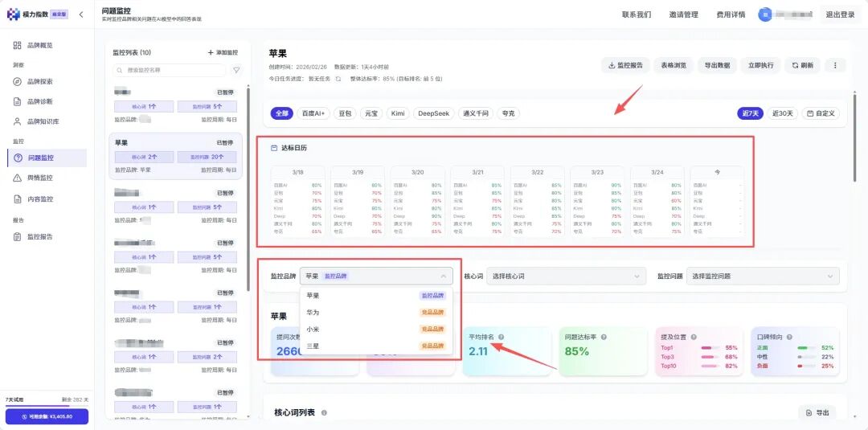
Task: Click the 导出 button in 核心词列表
Action: 817,413
